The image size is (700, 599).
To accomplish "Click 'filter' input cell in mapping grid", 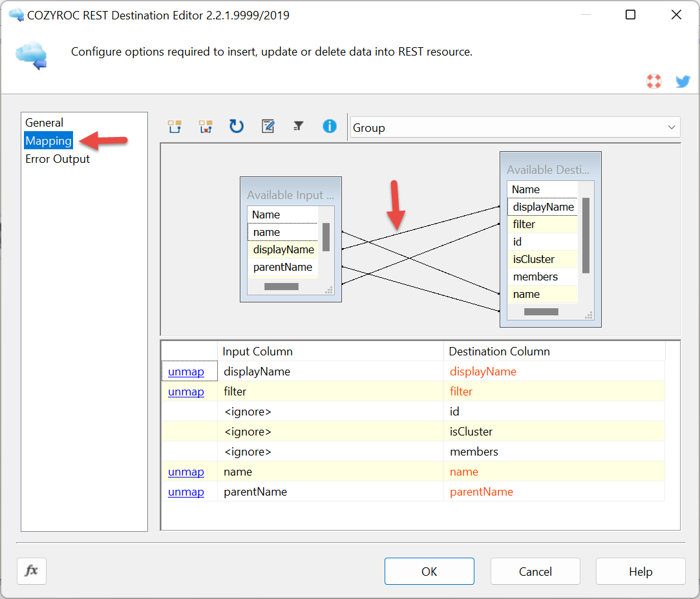I will (330, 392).
